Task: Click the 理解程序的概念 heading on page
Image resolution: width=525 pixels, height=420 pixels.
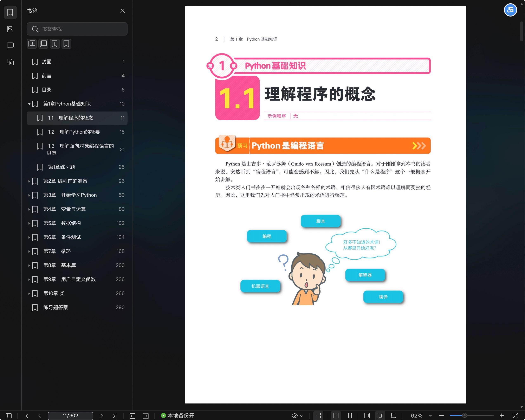Action: click(320, 94)
